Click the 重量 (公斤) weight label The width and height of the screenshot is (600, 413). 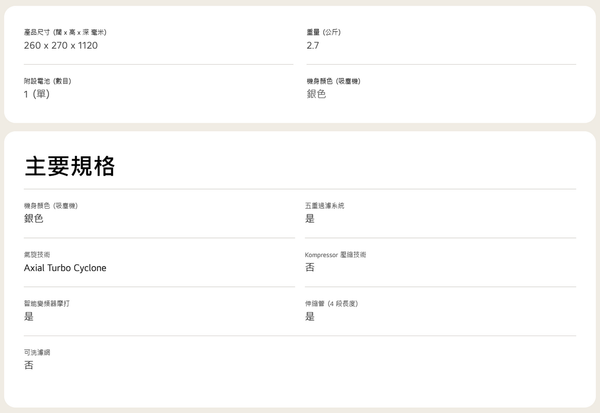coord(324,32)
